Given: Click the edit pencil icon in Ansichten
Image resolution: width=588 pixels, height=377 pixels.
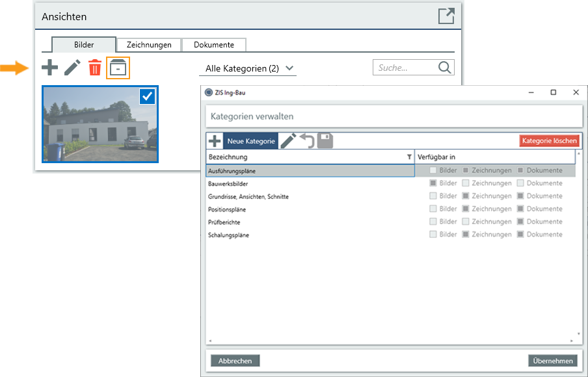Looking at the screenshot, I should (x=72, y=68).
